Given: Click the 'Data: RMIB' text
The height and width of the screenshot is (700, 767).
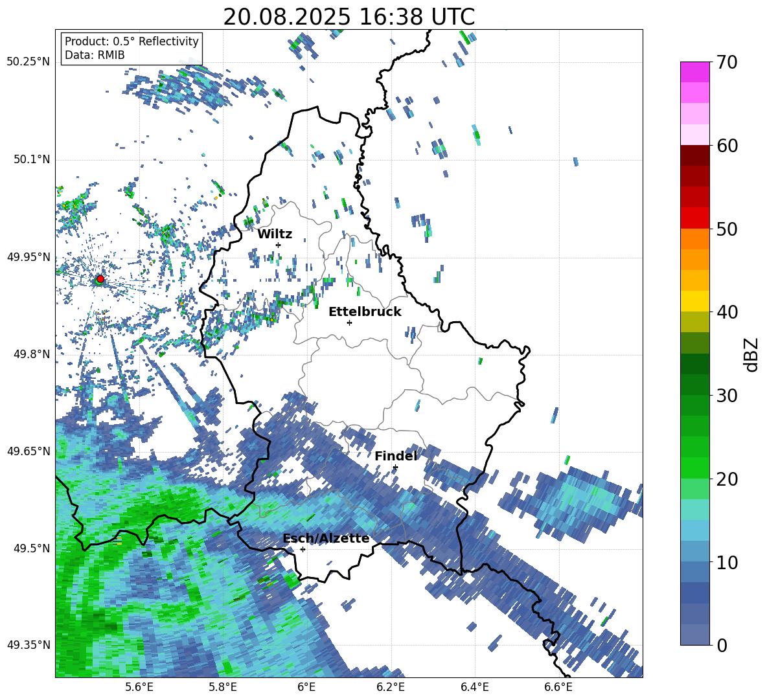Looking at the screenshot, I should [x=95, y=55].
